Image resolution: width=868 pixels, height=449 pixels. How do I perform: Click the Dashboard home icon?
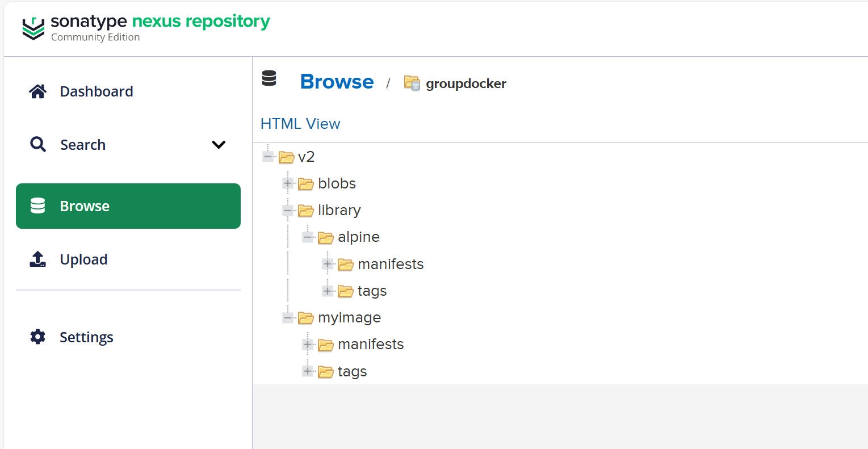coord(38,91)
